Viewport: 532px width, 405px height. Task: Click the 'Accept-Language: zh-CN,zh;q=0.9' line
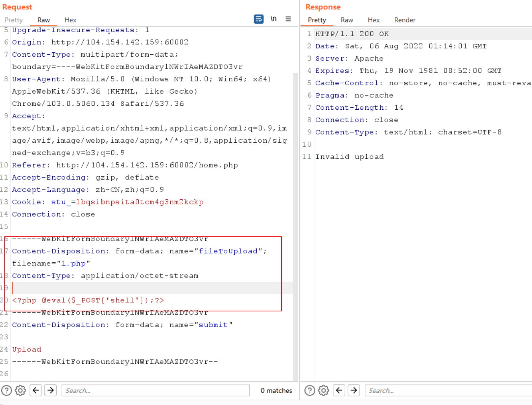tap(88, 190)
